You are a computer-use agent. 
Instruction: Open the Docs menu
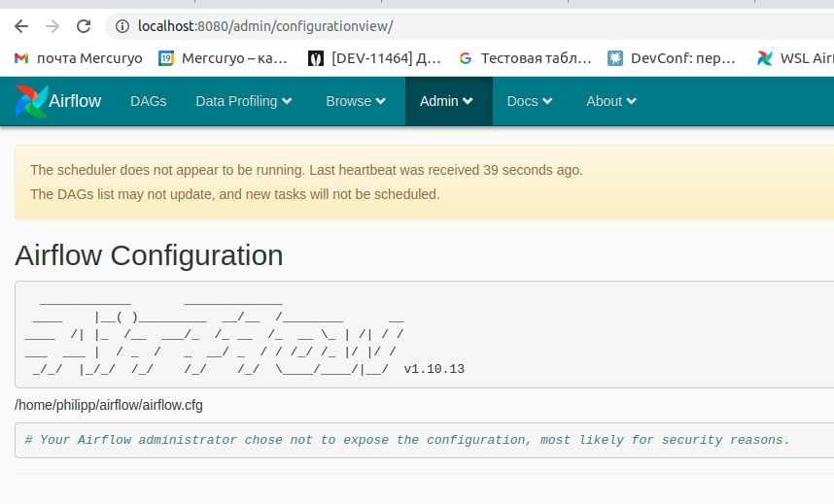click(x=529, y=101)
